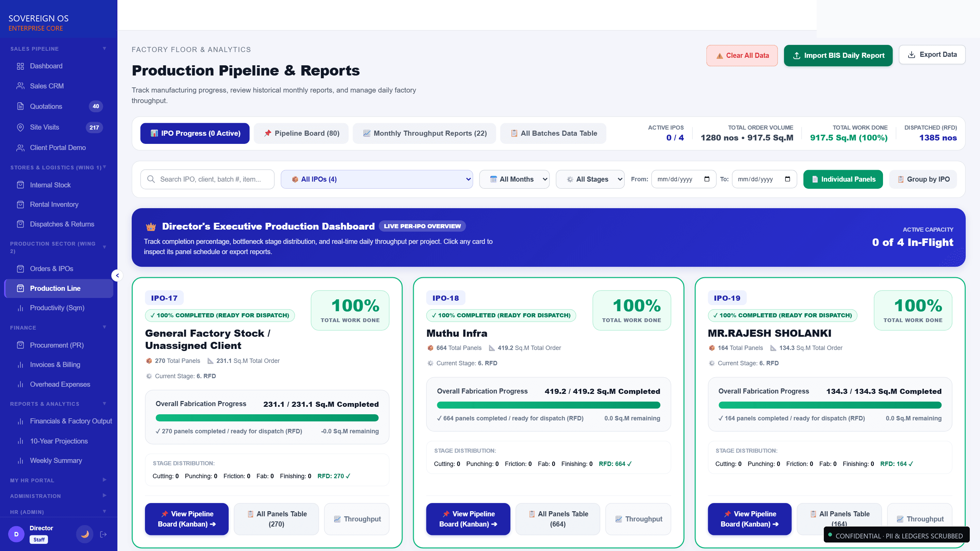Open Throughput for IPO-17 card

357,519
